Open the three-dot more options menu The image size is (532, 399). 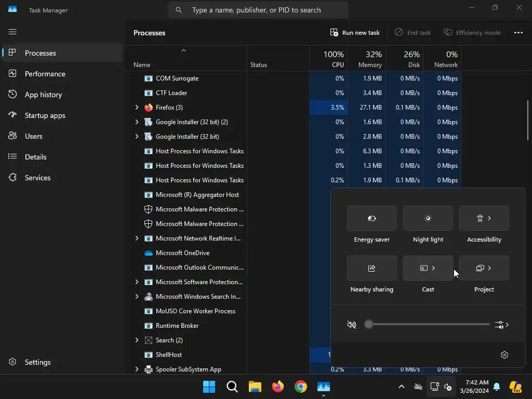518,33
